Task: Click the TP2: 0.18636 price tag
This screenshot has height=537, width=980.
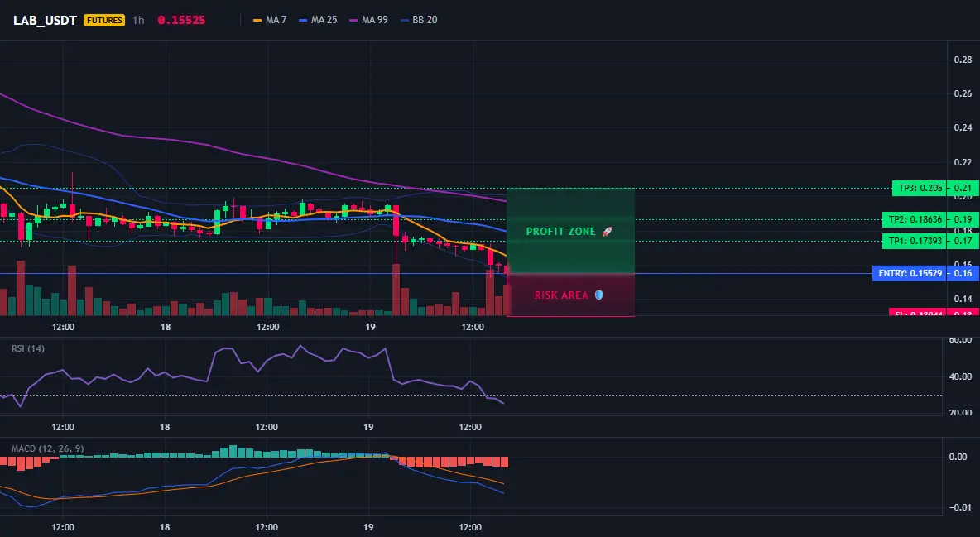Action: [915, 219]
